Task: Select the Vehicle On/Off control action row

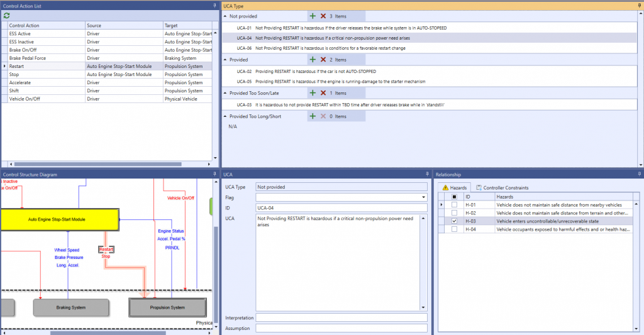Action: coord(107,99)
